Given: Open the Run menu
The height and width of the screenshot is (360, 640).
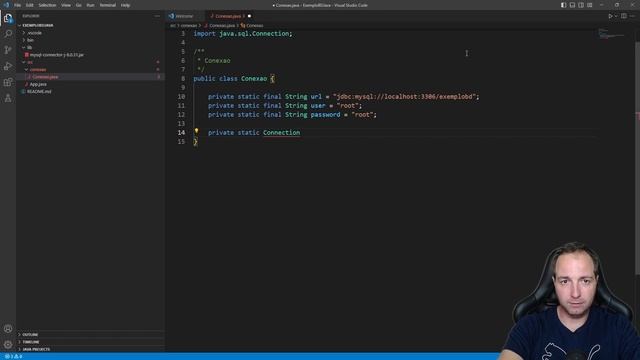Looking at the screenshot, I should click(91, 5).
